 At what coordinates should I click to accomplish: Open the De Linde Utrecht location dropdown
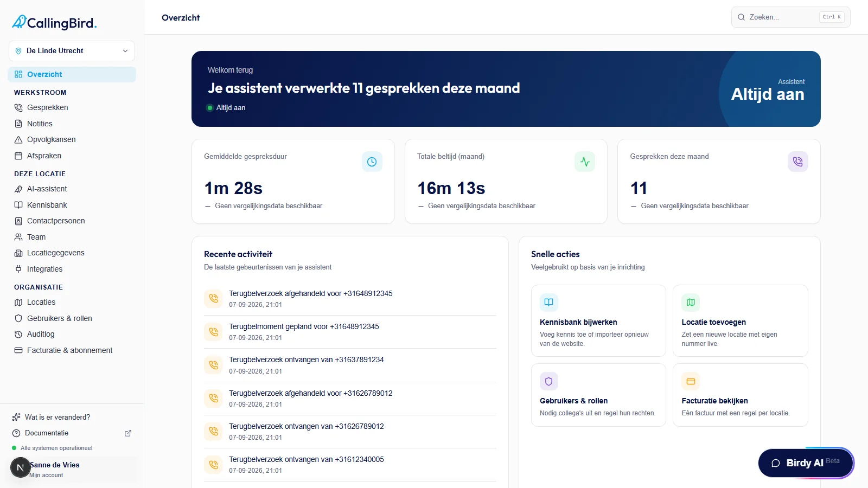[x=72, y=51]
